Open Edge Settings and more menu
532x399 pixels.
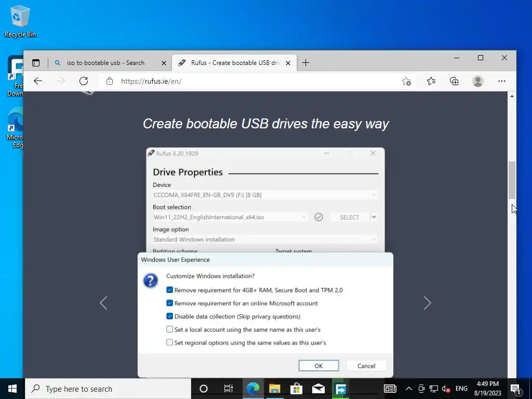click(x=501, y=81)
